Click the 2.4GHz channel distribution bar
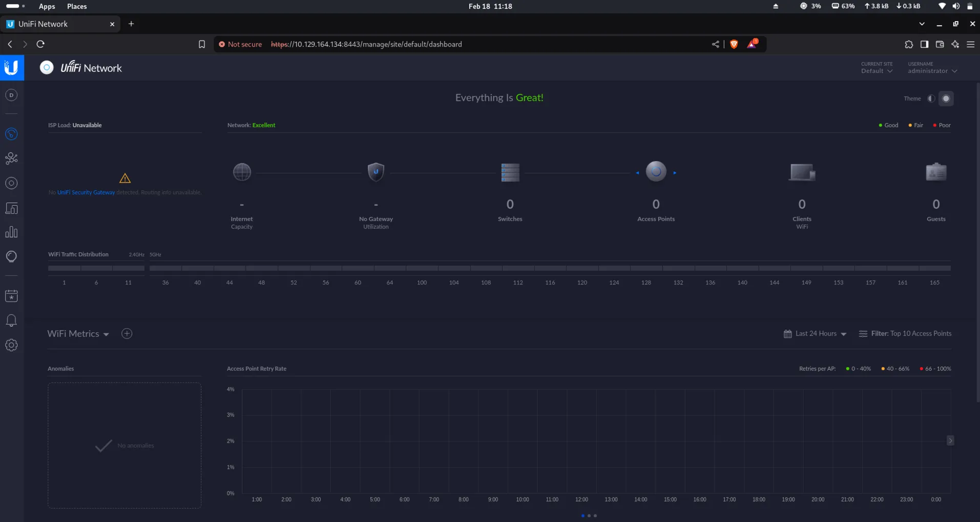Screen dimensions: 980x522 [96, 268]
